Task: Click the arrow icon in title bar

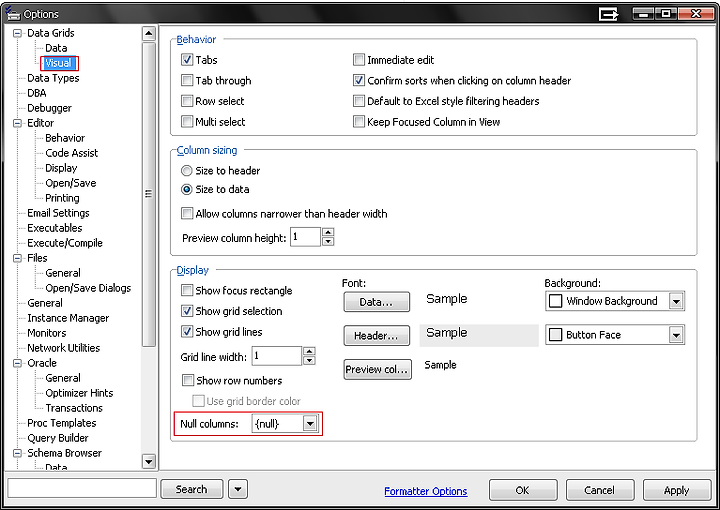Action: [x=609, y=14]
